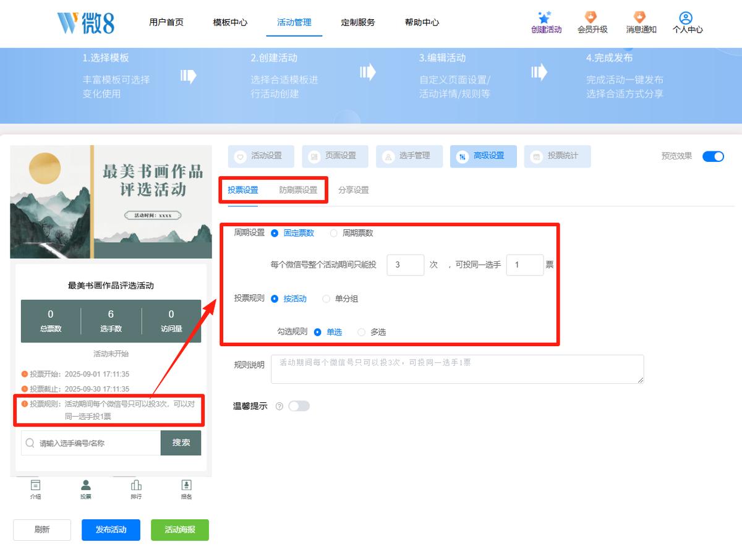The width and height of the screenshot is (742, 560).
Task: Open 创建活动 star icon
Action: pos(545,17)
